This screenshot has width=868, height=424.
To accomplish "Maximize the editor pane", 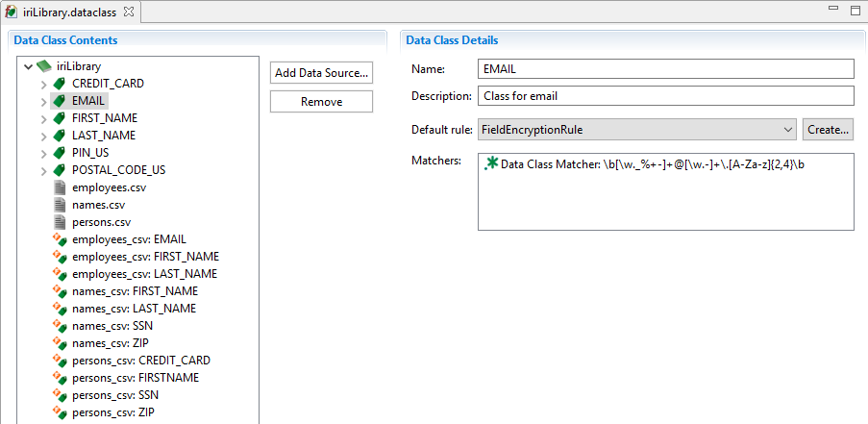I will coord(856,10).
